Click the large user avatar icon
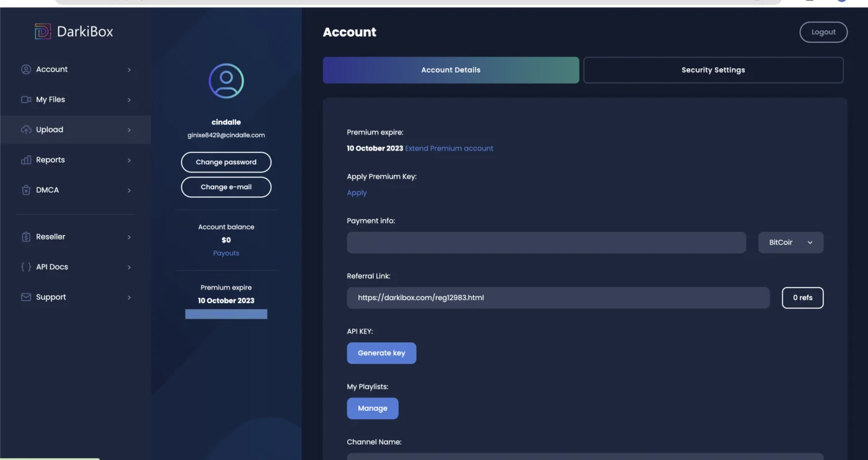Screen dimensions: 868x460 pyautogui.click(x=226, y=81)
